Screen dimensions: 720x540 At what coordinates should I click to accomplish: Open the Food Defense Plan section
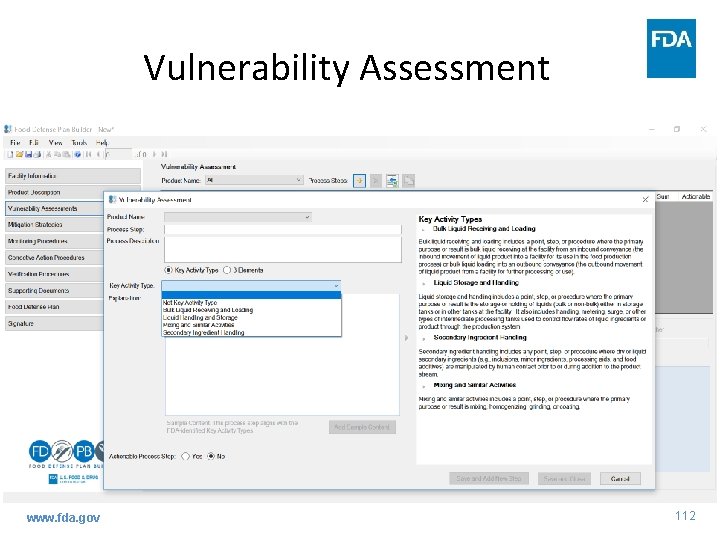click(x=55, y=307)
